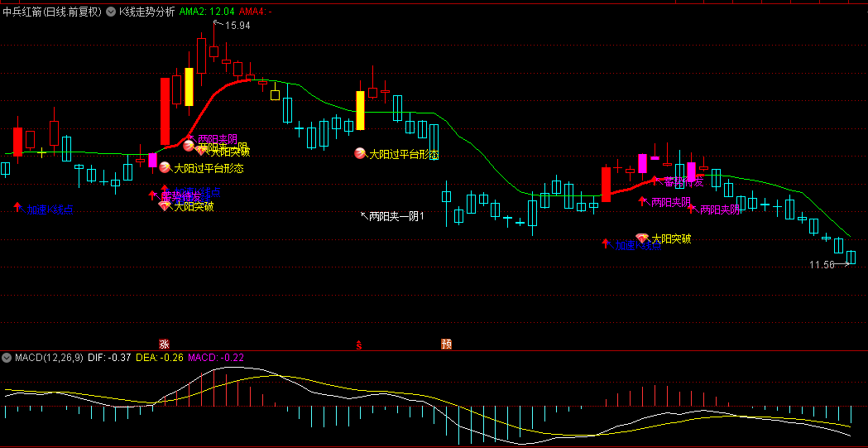
Task: Click the AMA2: 12.04 value
Action: 208,11
